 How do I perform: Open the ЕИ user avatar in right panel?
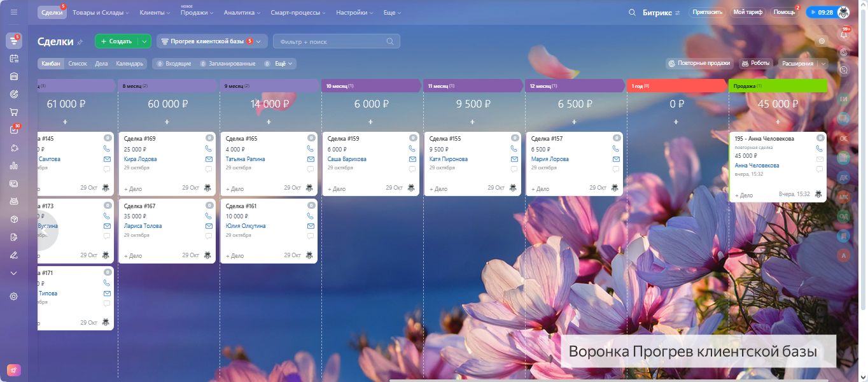844,99
